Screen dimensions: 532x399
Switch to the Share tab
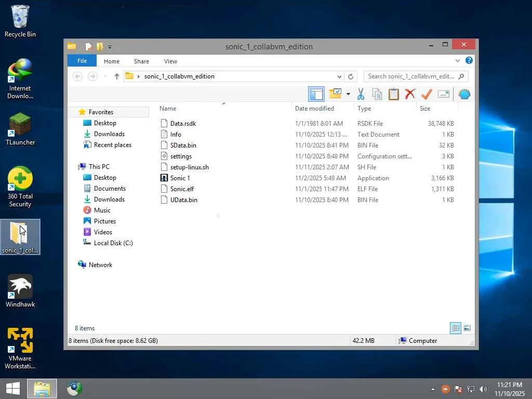pyautogui.click(x=141, y=61)
